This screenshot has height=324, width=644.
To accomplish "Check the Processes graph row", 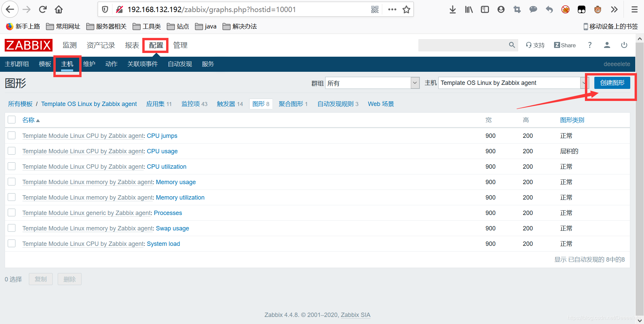I will pos(12,212).
